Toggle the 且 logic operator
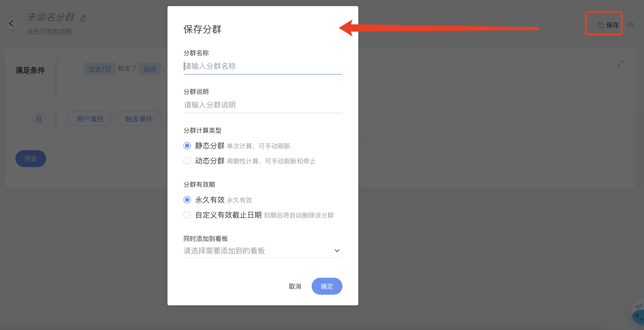 click(x=39, y=119)
